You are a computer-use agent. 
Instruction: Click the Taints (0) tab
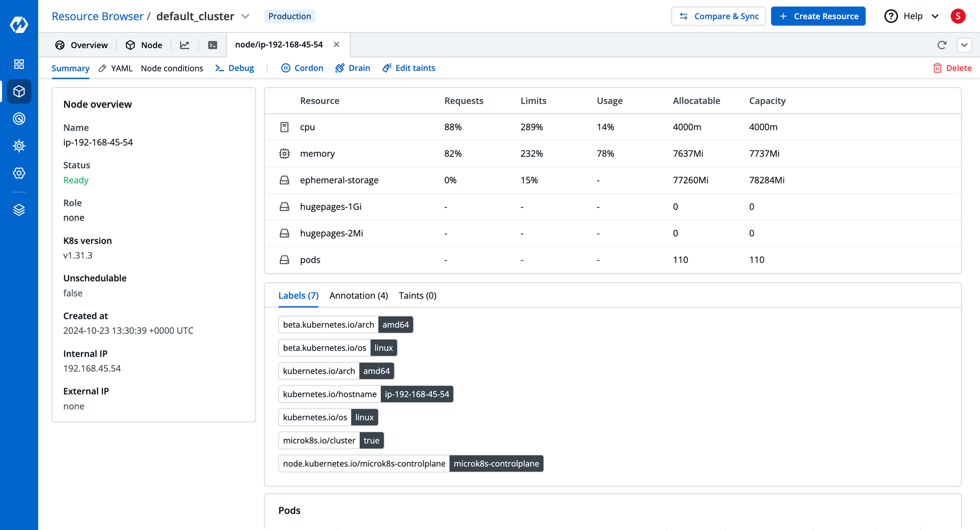tap(417, 295)
